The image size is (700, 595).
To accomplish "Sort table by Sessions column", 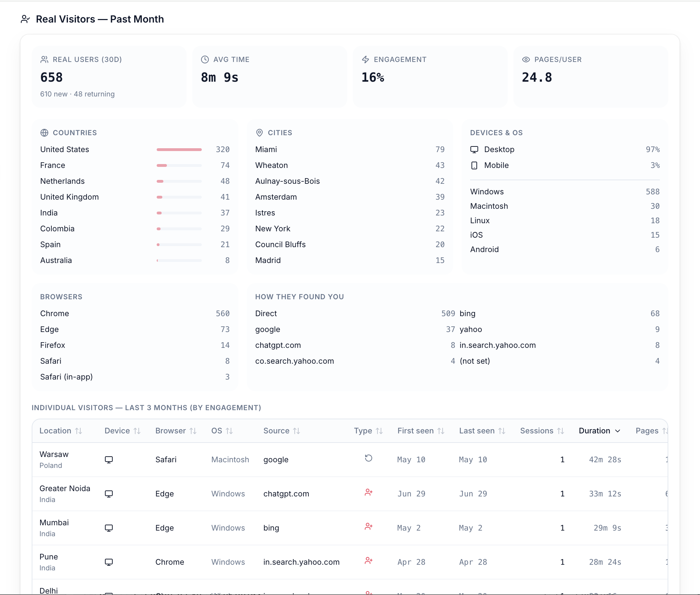I will 542,431.
